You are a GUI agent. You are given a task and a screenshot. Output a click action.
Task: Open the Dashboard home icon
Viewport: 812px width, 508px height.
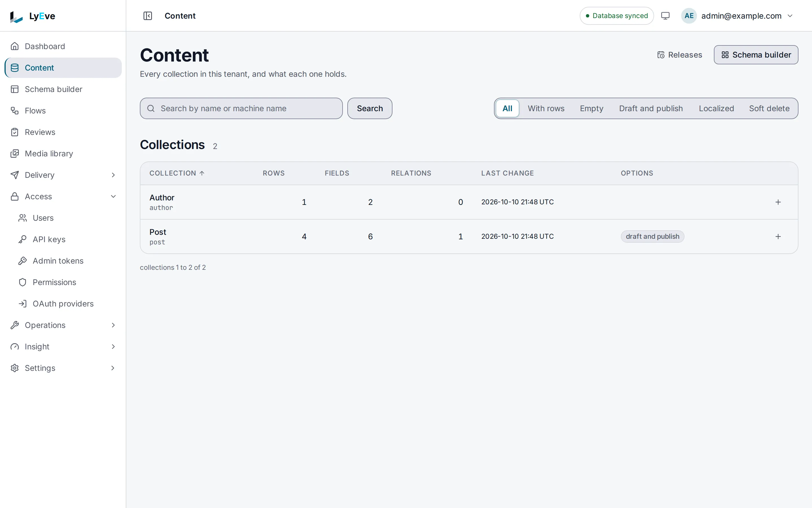(x=14, y=46)
